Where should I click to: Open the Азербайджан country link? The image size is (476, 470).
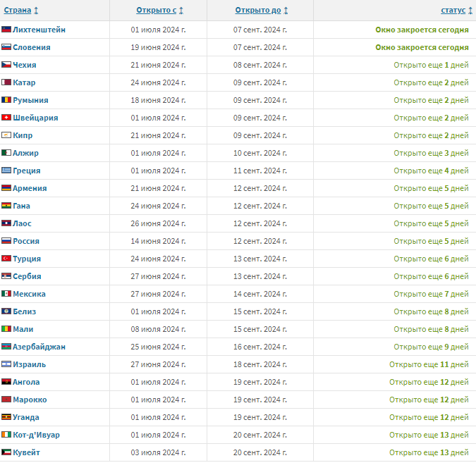pos(39,347)
